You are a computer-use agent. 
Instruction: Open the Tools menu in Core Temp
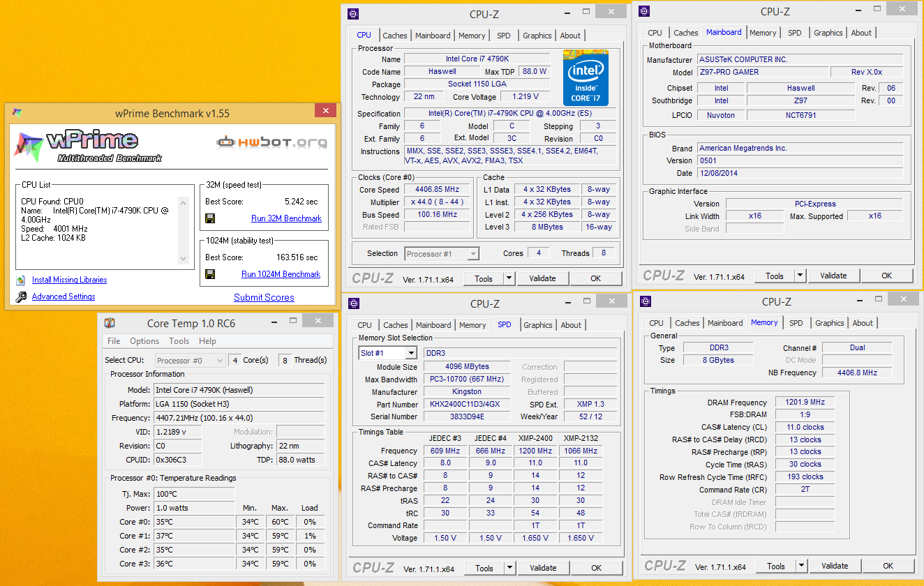pyautogui.click(x=179, y=341)
